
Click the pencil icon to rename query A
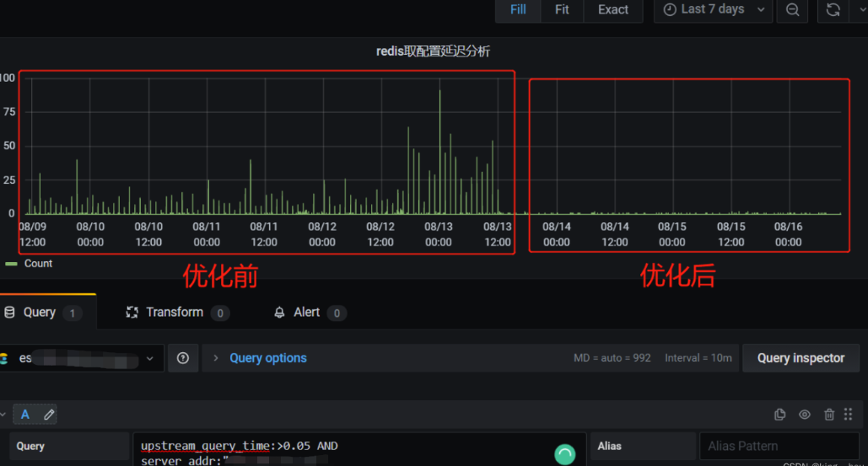tap(49, 415)
